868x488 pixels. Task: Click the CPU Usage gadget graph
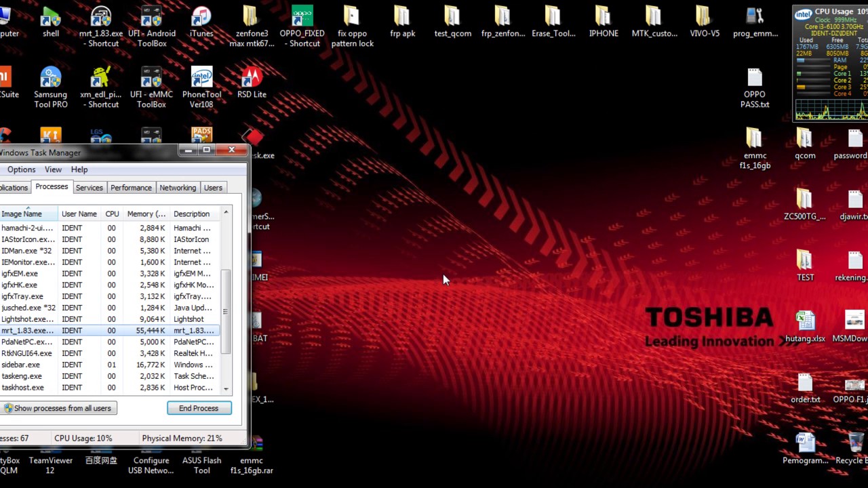831,110
